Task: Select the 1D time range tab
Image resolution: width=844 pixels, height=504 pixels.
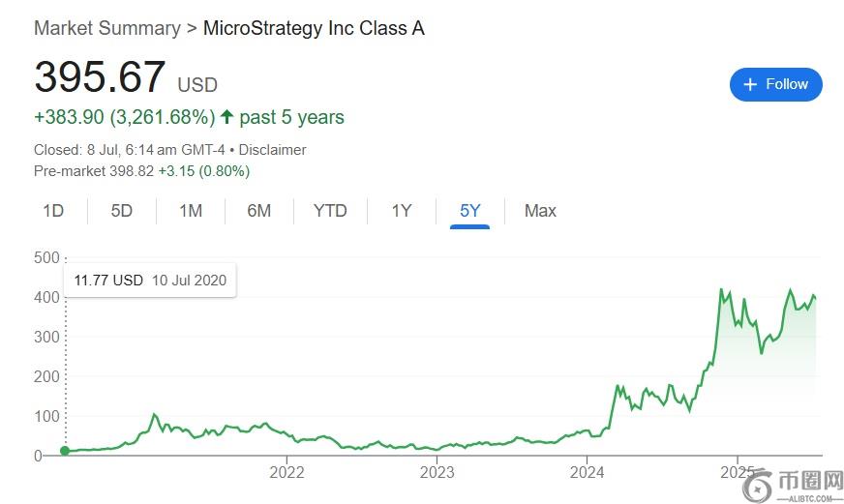Action: tap(53, 211)
